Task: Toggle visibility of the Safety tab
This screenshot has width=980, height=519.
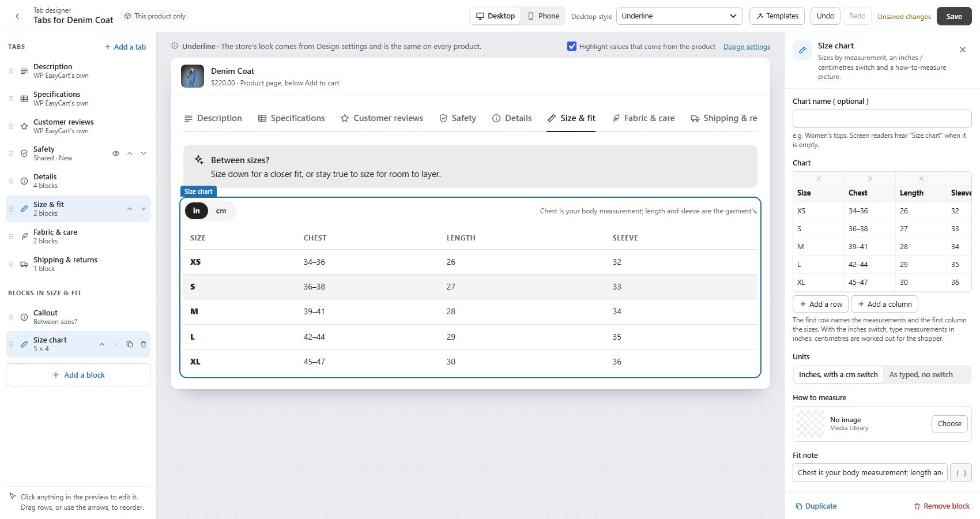Action: tap(116, 153)
